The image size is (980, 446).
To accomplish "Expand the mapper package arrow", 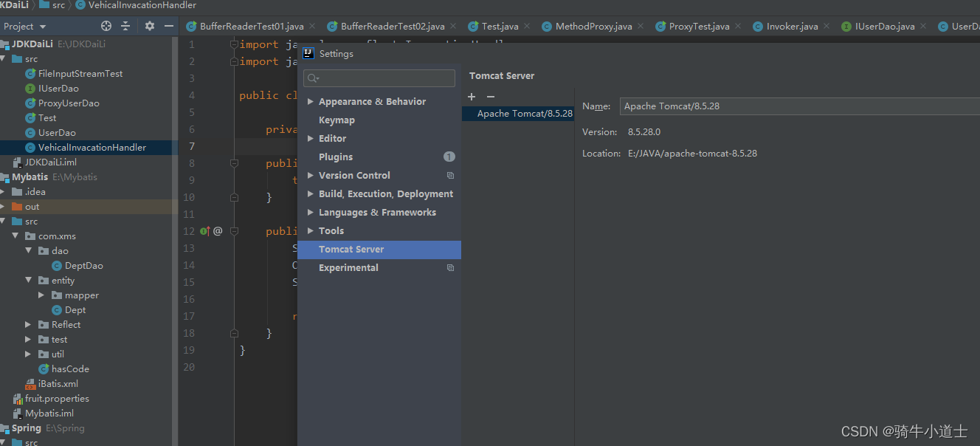I will point(42,295).
